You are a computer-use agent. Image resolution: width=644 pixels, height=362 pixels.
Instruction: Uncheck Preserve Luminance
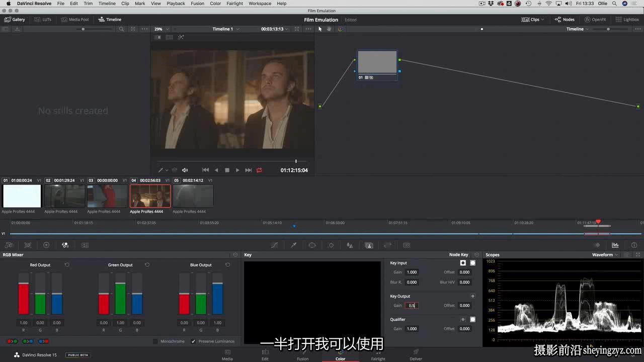click(193, 341)
